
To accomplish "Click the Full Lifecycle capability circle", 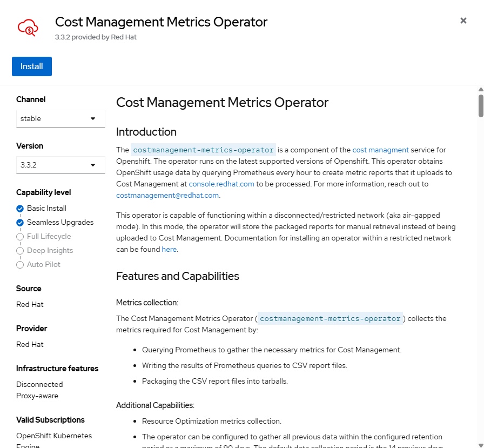I will (x=20, y=237).
